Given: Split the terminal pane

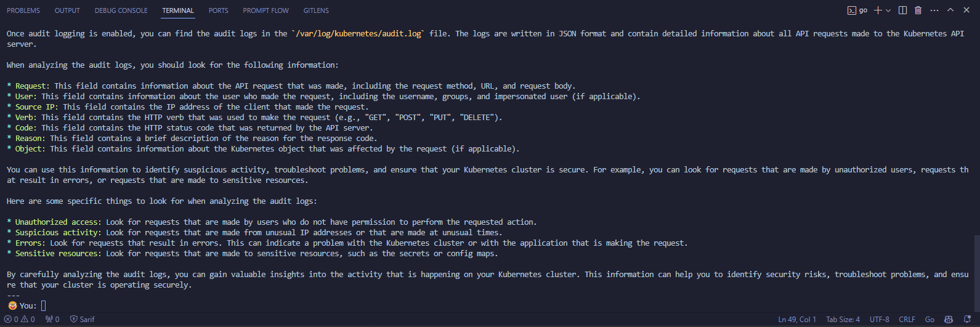Looking at the screenshot, I should [x=902, y=10].
